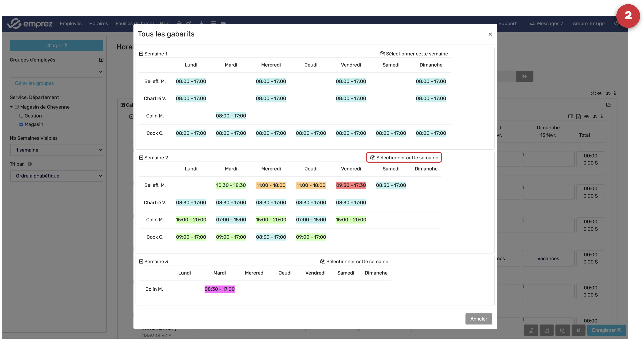644x341 pixels.
Task: Open the Nb Semaines Visibles dropdown
Action: click(x=56, y=150)
